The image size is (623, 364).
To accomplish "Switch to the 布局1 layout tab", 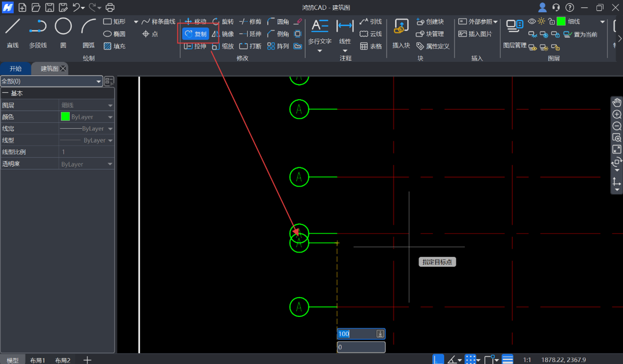I will (38, 360).
